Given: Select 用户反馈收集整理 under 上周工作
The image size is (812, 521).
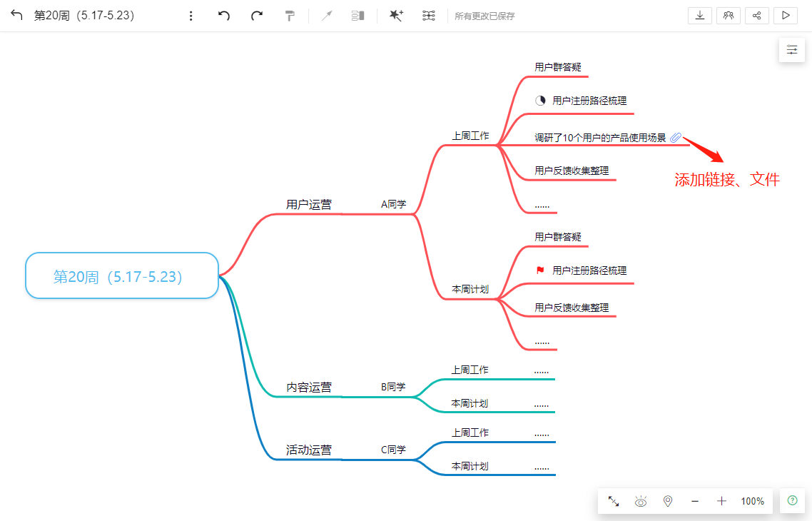Looking at the screenshot, I should tap(572, 171).
